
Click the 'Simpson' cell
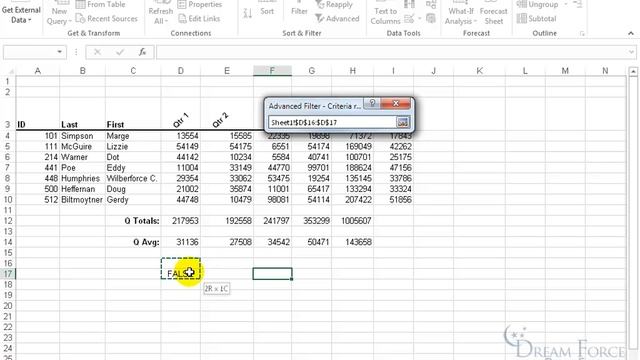[x=82, y=136]
